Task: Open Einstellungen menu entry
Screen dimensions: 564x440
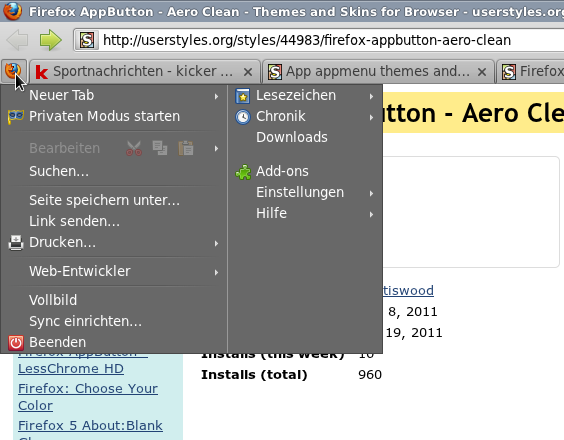Action: tap(305, 192)
